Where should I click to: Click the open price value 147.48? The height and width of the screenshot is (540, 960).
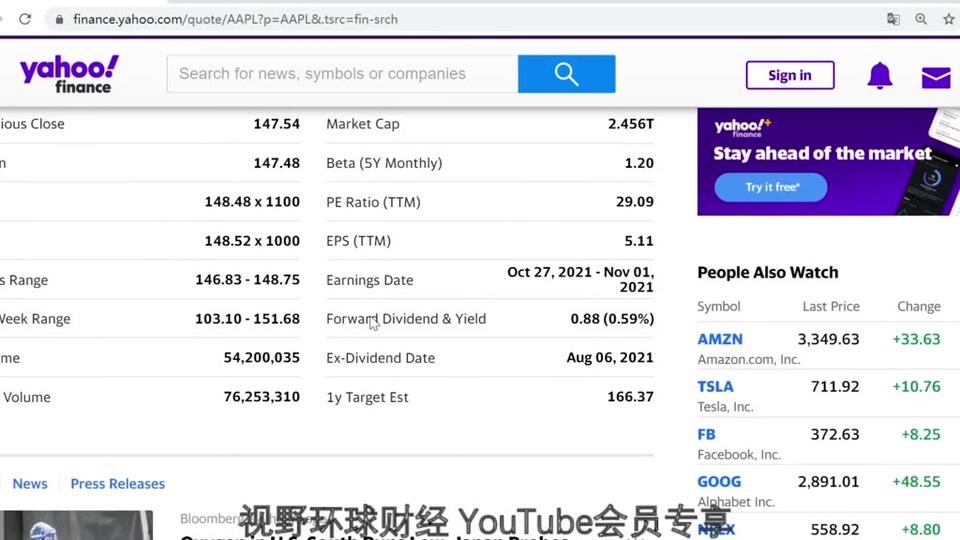coord(277,163)
